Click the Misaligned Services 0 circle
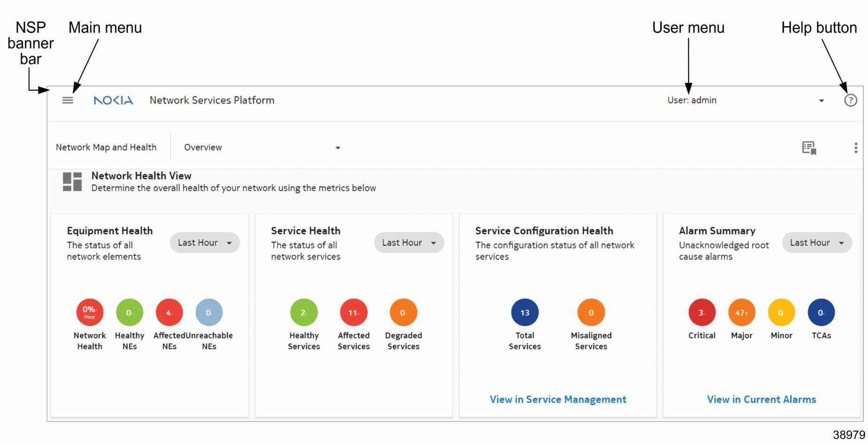 click(x=591, y=312)
